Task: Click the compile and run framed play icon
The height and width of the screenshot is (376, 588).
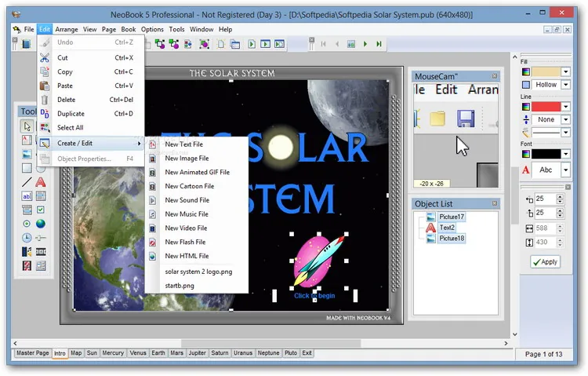Action: tap(266, 44)
